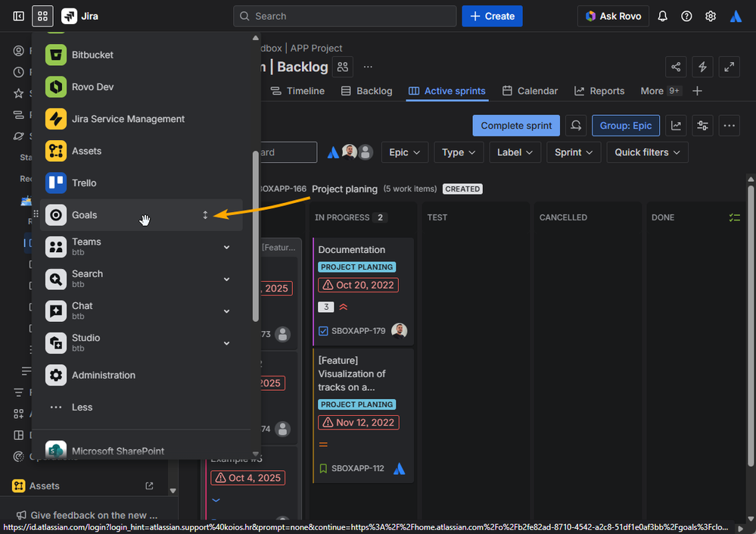Open board more actions ellipsis menu
Viewport: 756px width, 534px height.
coord(729,126)
